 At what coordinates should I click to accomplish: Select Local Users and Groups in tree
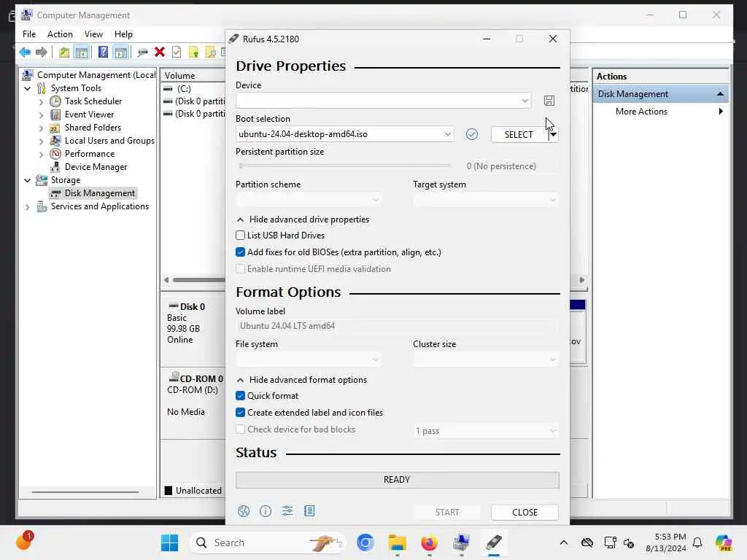tap(109, 141)
